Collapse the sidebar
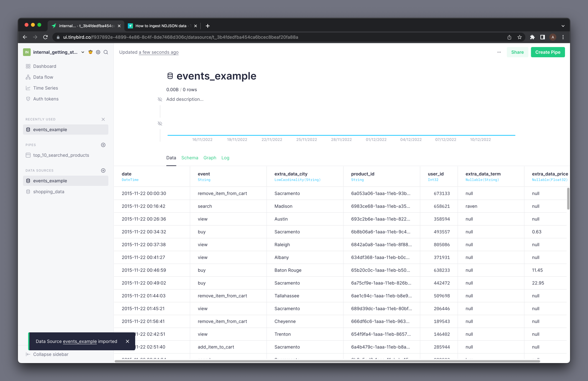This screenshot has width=588, height=381. click(47, 354)
